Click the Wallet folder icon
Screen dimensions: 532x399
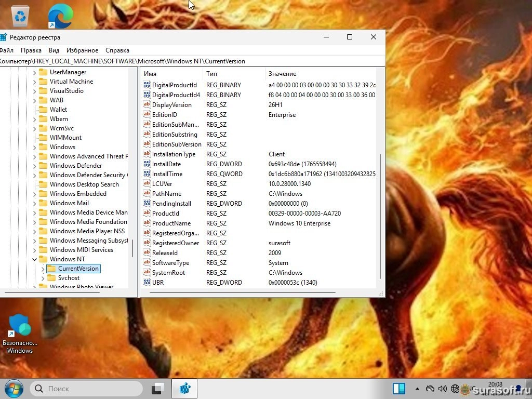43,109
